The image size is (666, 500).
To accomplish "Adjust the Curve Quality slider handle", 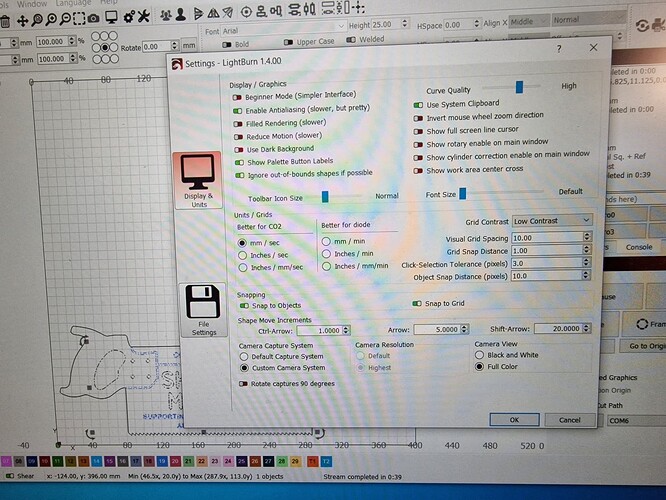I will [x=519, y=87].
